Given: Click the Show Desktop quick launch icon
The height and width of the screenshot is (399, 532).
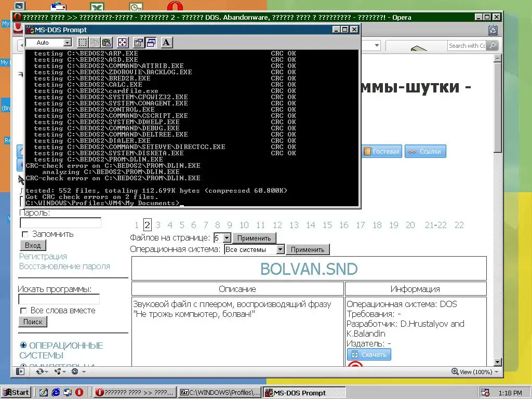Looking at the screenshot, I should [44, 393].
